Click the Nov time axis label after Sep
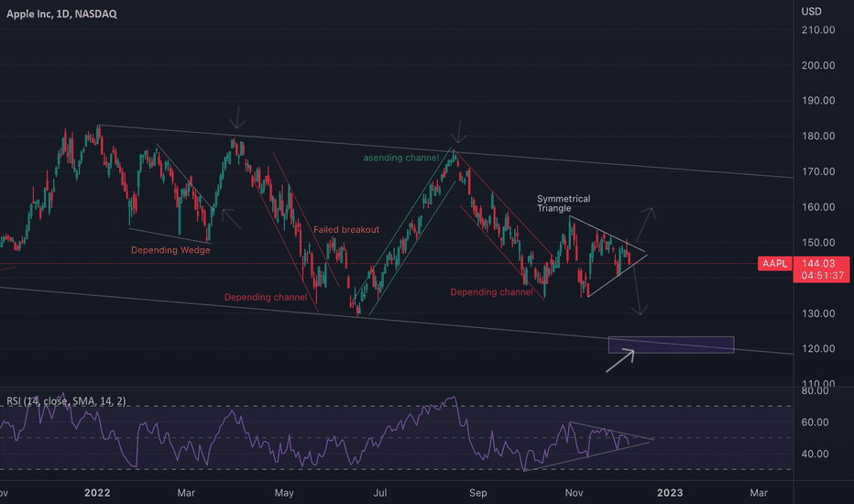Screen dimensions: 854x504 click(x=574, y=493)
